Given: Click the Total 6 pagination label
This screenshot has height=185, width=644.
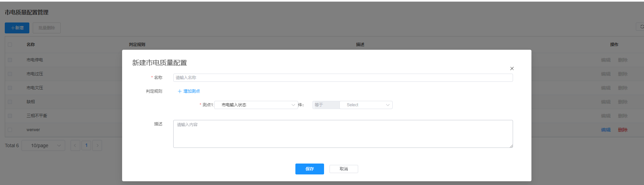Looking at the screenshot, I should (x=12, y=145).
